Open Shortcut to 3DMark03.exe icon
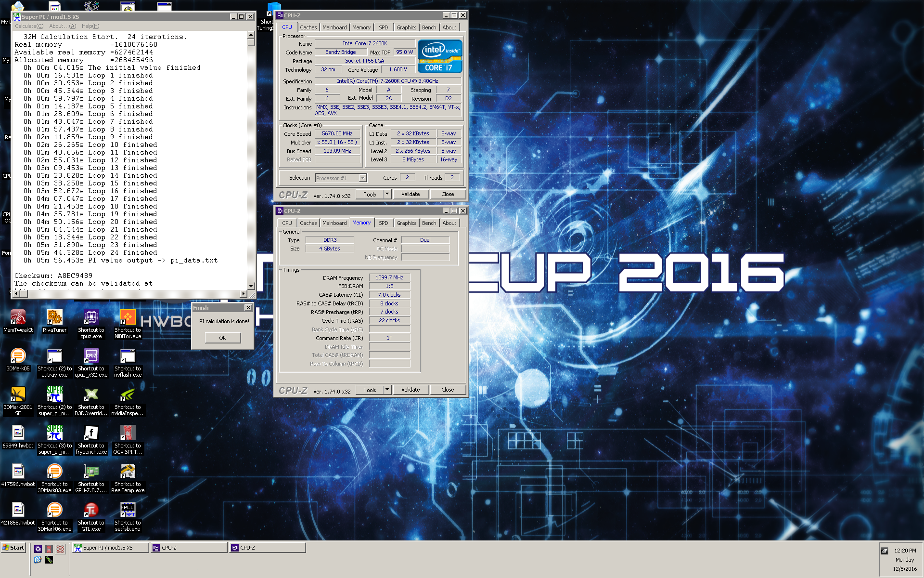The image size is (924, 578). (54, 478)
